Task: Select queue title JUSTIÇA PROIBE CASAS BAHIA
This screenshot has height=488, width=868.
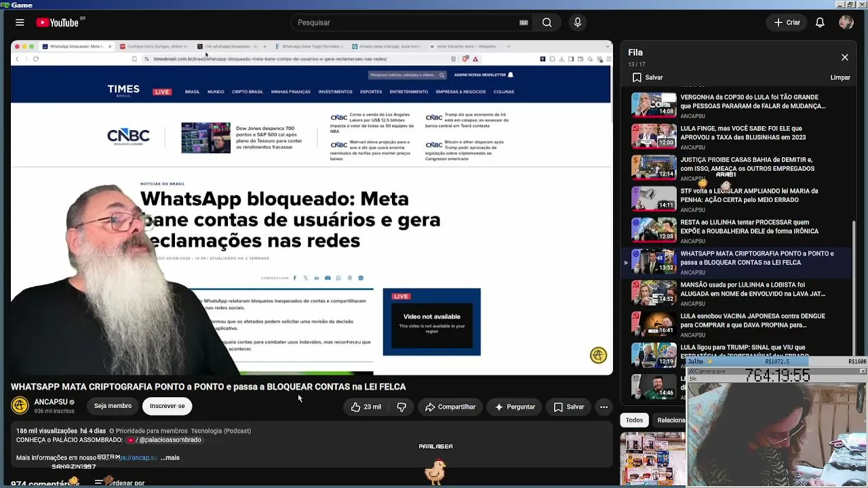Action: point(747,164)
